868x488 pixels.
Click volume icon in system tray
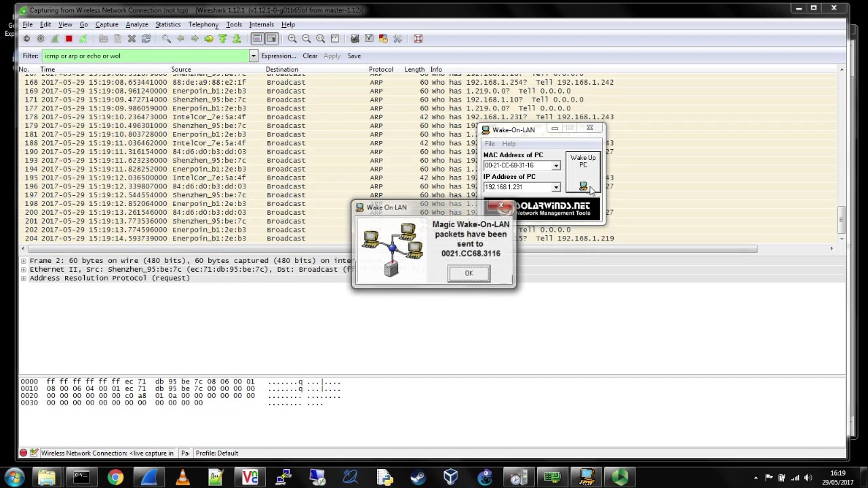point(808,477)
